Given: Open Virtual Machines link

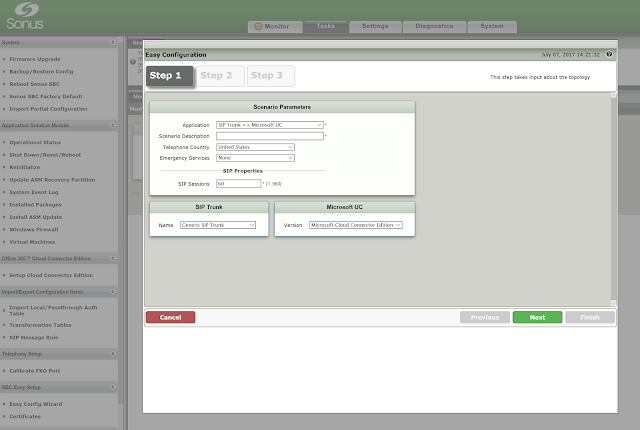Looking at the screenshot, I should click(32, 242).
